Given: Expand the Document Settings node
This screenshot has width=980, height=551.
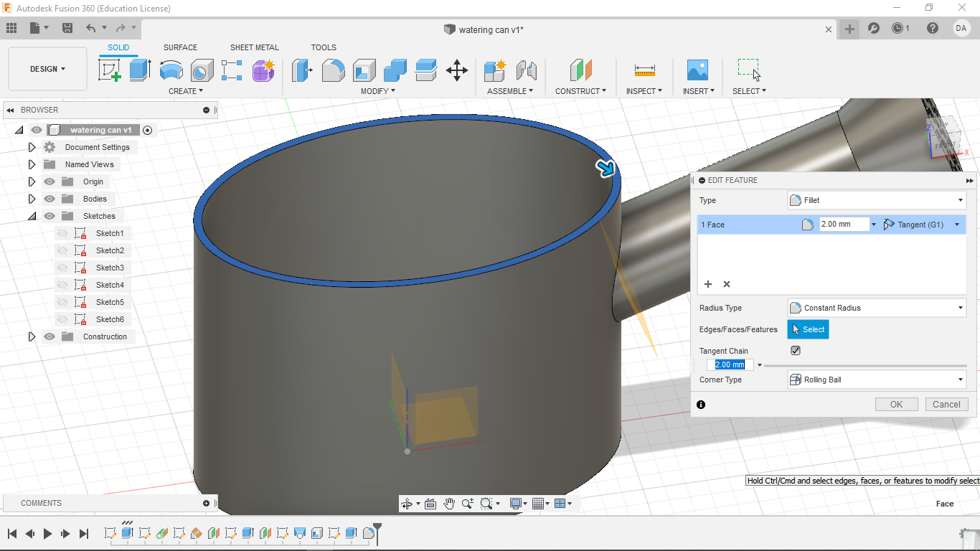Looking at the screenshot, I should (x=32, y=147).
